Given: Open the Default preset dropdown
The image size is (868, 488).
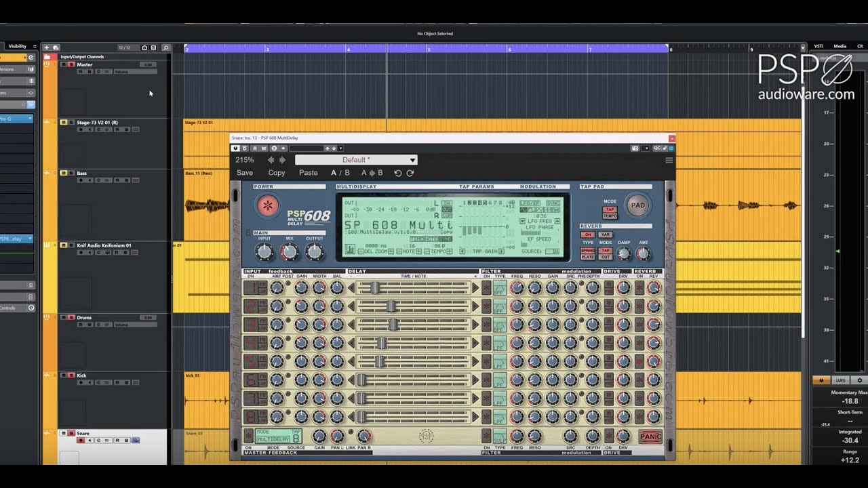Looking at the screenshot, I should pyautogui.click(x=356, y=160).
